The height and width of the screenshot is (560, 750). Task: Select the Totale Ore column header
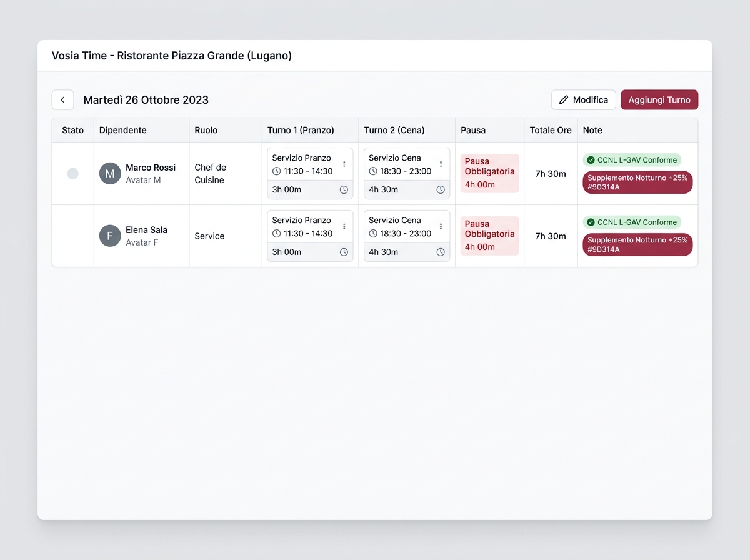pyautogui.click(x=551, y=130)
